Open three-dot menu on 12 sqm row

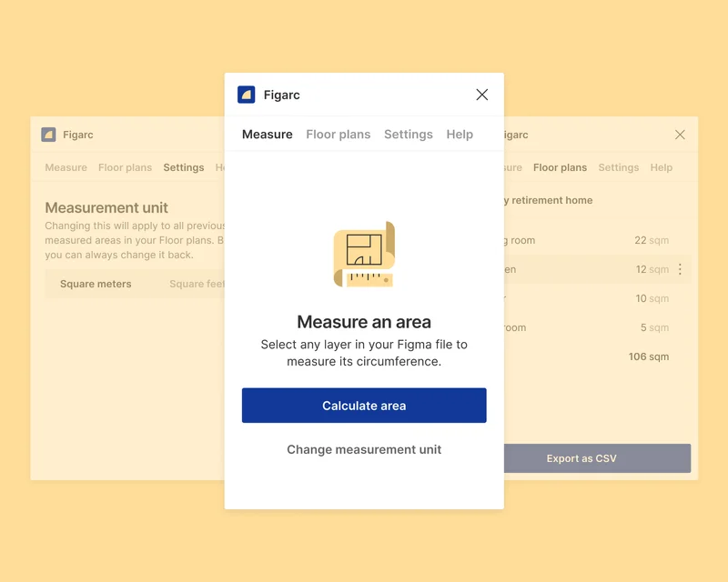pos(680,269)
